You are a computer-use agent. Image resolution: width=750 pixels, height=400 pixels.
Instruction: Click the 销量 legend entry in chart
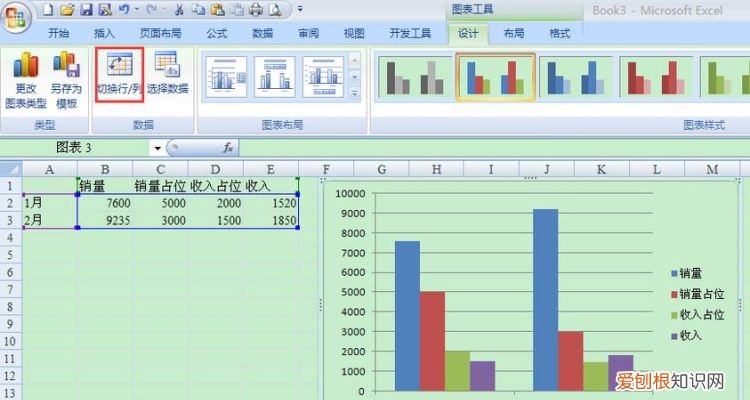[686, 274]
